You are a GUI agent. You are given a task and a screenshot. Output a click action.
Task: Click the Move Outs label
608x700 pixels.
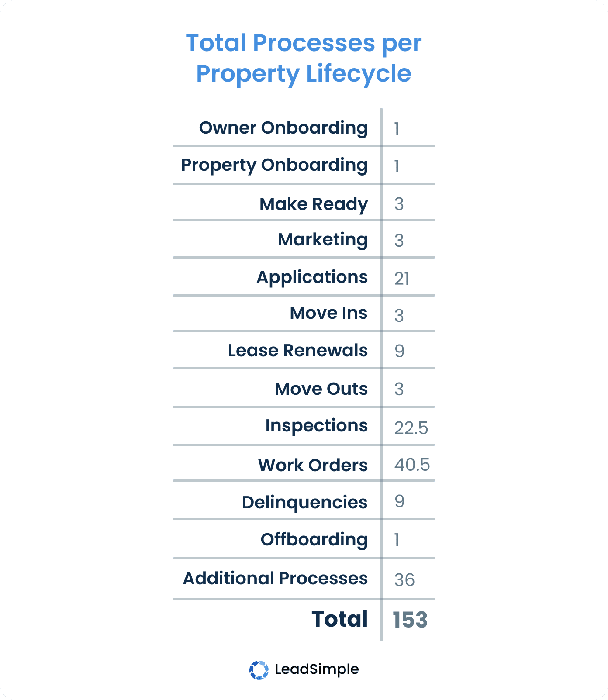[x=321, y=389]
